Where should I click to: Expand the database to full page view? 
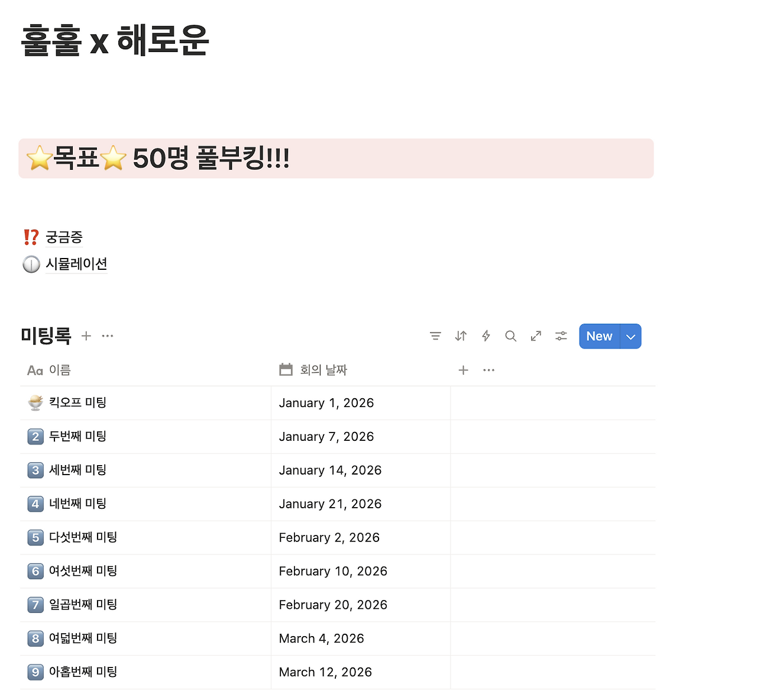coord(536,336)
